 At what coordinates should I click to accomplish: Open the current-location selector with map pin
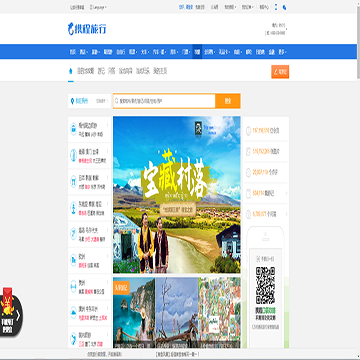(x=89, y=101)
